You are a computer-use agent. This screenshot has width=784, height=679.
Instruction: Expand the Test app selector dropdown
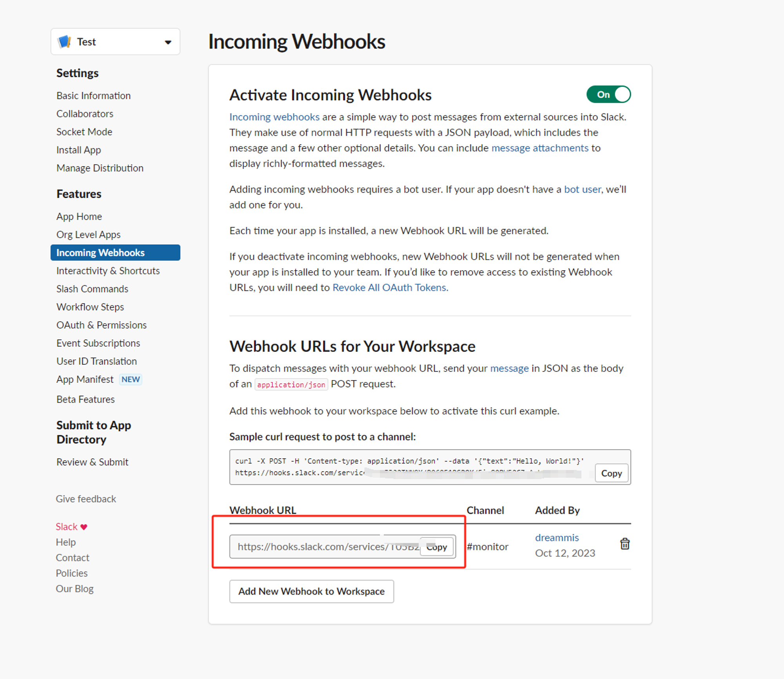coord(168,42)
